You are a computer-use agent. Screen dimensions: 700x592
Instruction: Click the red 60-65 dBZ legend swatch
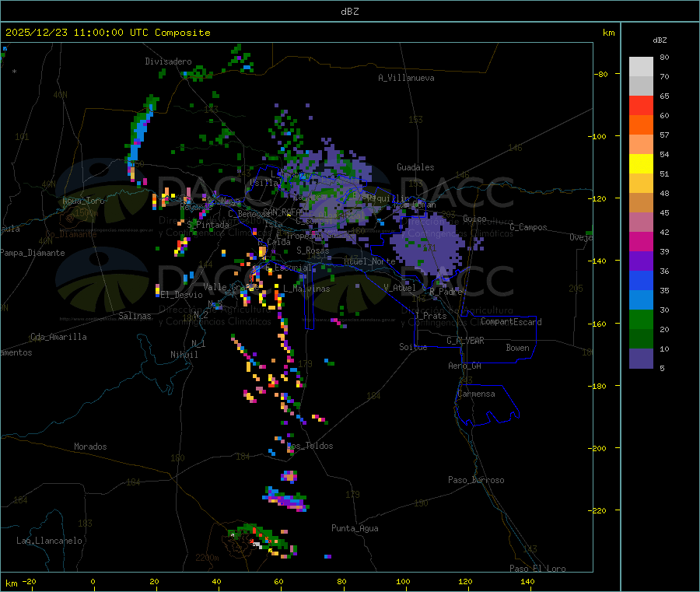pyautogui.click(x=641, y=105)
